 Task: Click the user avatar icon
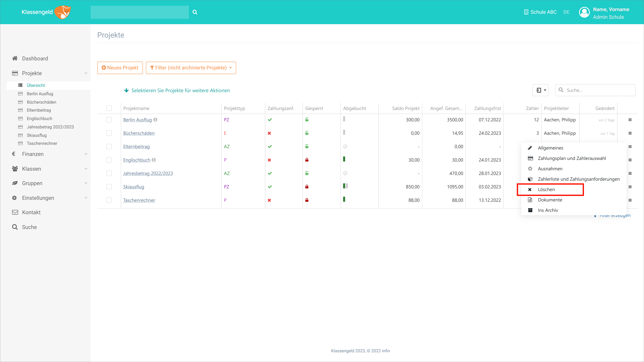point(584,12)
